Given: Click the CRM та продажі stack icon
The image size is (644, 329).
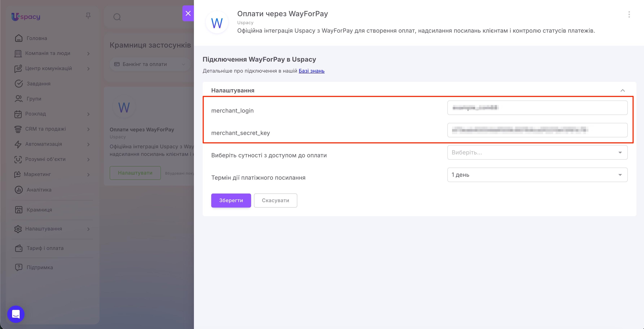Looking at the screenshot, I should click(18, 129).
